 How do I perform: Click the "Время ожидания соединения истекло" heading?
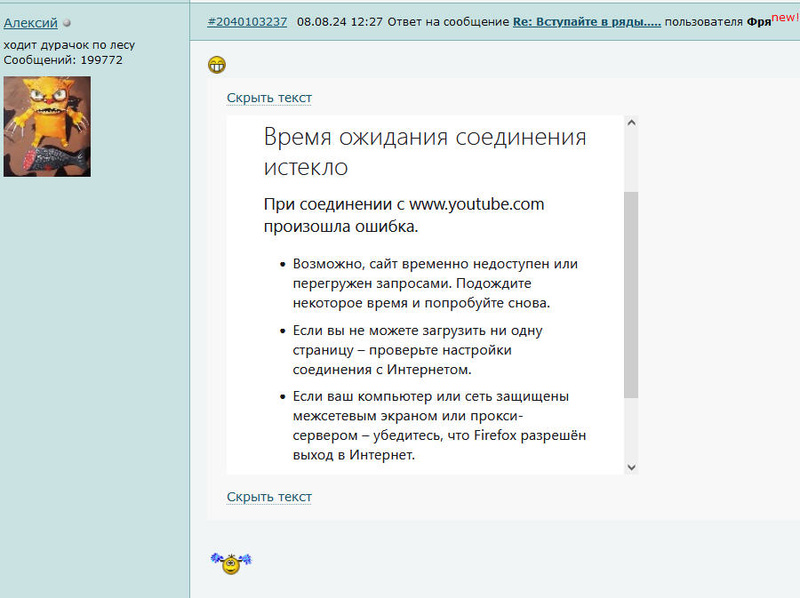point(424,151)
